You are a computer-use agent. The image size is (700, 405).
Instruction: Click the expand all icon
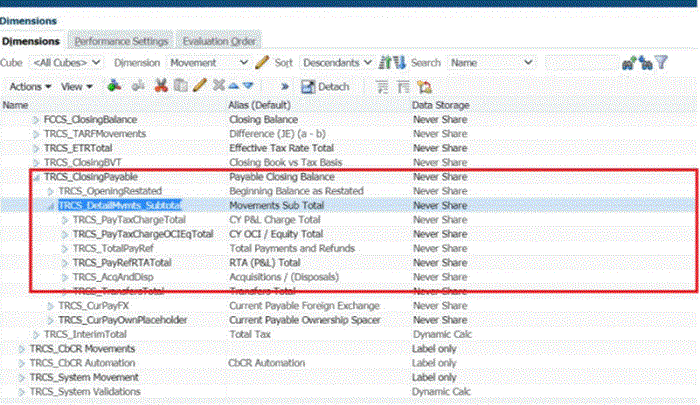[382, 87]
